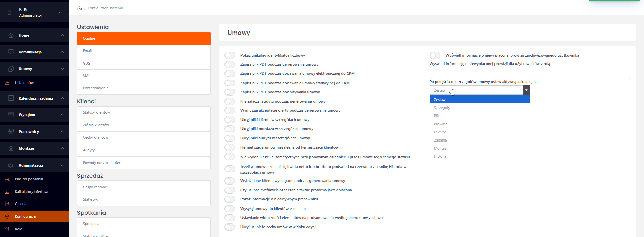
Task: Enable 'Wysyłaj umowy do klientów e-mailem' switch
Action: [230, 209]
